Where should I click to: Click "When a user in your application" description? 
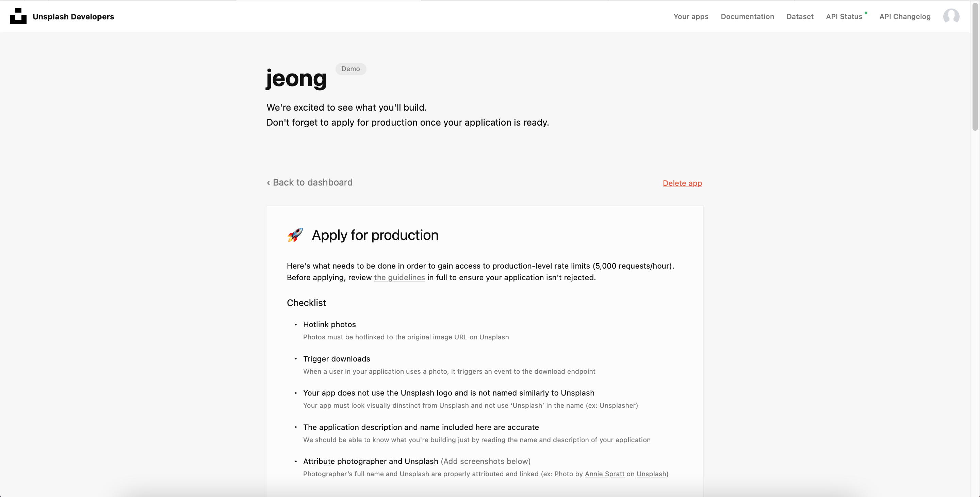click(449, 371)
